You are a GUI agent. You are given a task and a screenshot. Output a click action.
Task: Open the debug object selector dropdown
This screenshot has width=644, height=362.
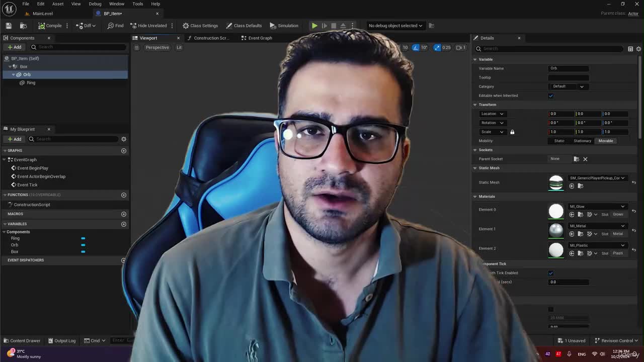click(x=395, y=26)
